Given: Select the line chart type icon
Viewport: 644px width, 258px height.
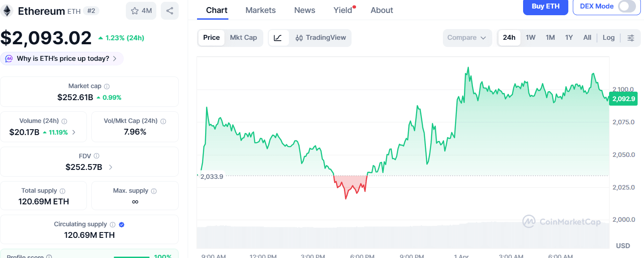Looking at the screenshot, I should (x=279, y=38).
